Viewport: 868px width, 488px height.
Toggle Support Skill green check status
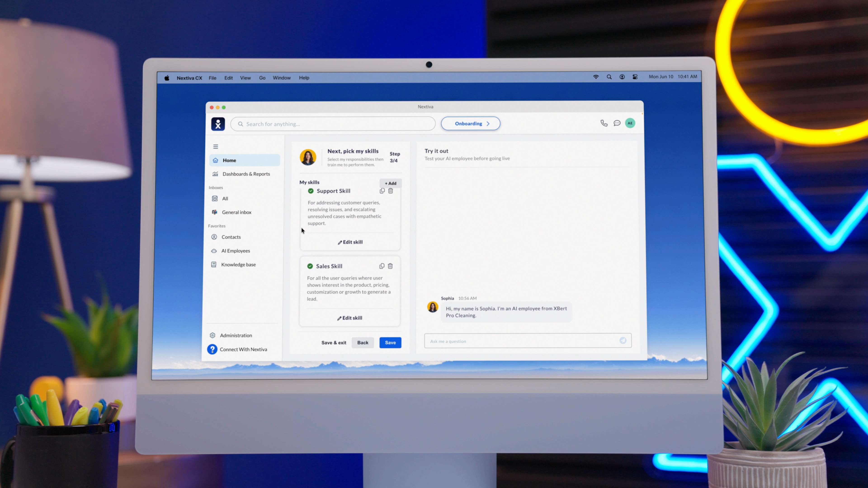pos(311,191)
